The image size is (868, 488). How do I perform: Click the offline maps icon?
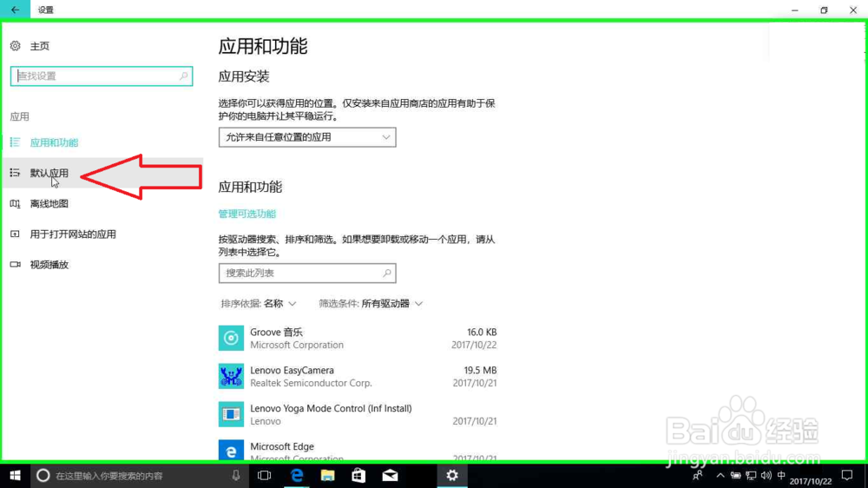[15, 204]
